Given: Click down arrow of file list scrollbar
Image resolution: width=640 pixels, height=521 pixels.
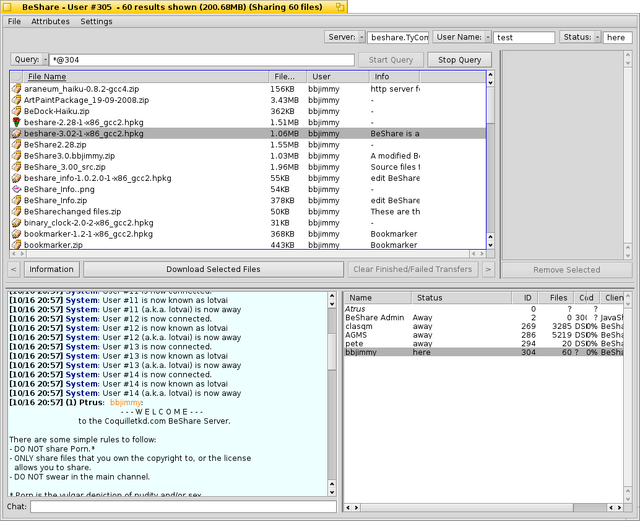Looking at the screenshot, I should coord(491,245).
